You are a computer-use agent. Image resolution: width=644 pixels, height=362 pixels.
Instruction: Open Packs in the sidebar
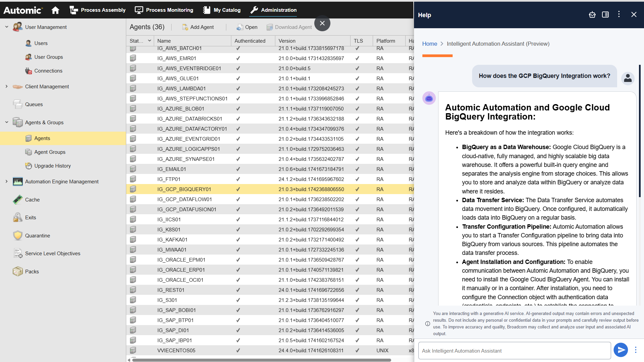[x=32, y=271]
